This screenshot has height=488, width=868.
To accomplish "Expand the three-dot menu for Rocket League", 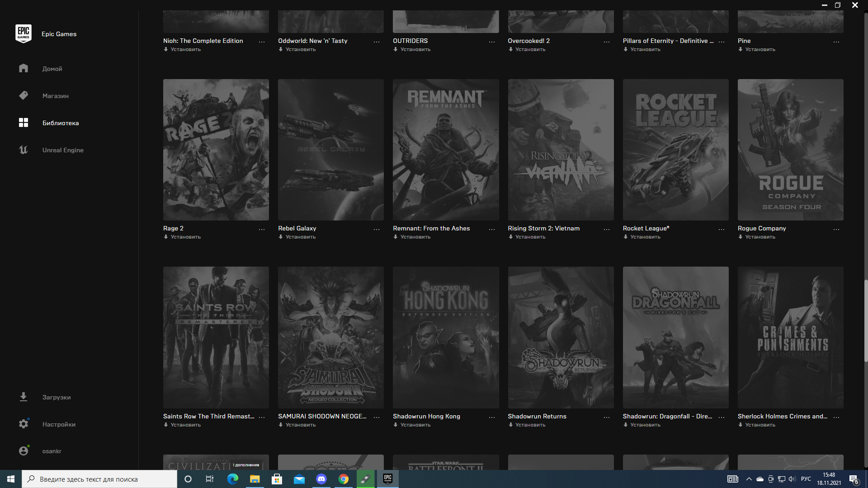I will click(722, 230).
